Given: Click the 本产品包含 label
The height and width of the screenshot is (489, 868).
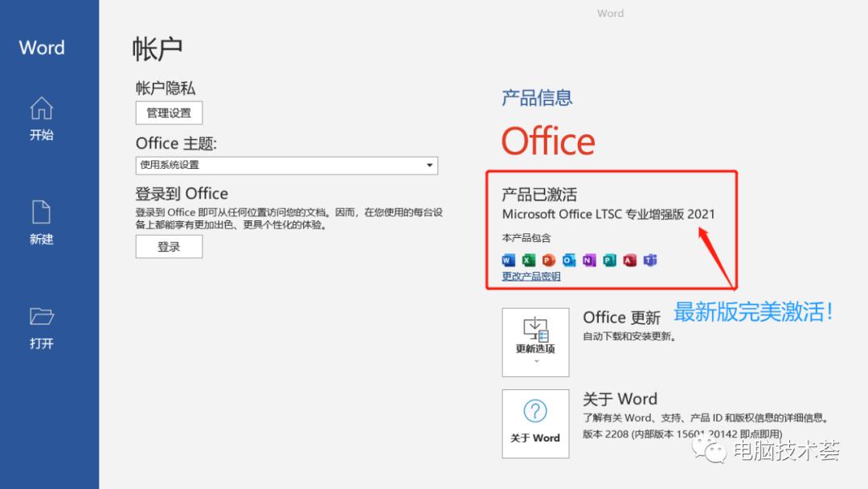Looking at the screenshot, I should pos(526,238).
